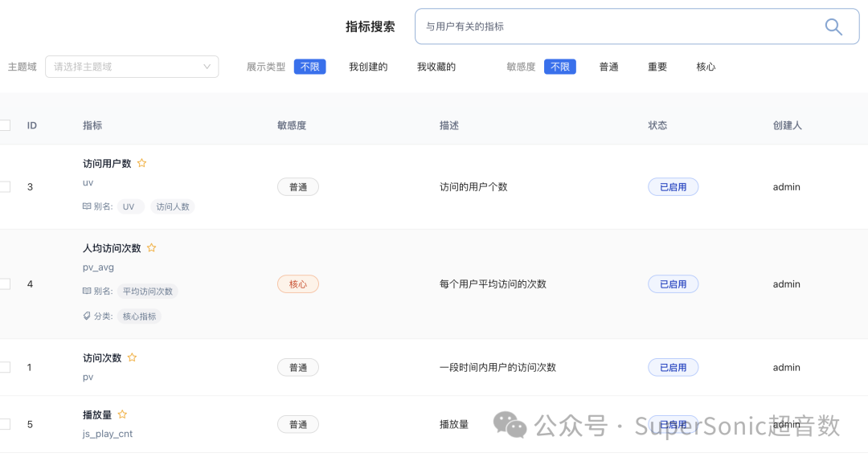Choose 重要 sensitivity option

click(657, 67)
